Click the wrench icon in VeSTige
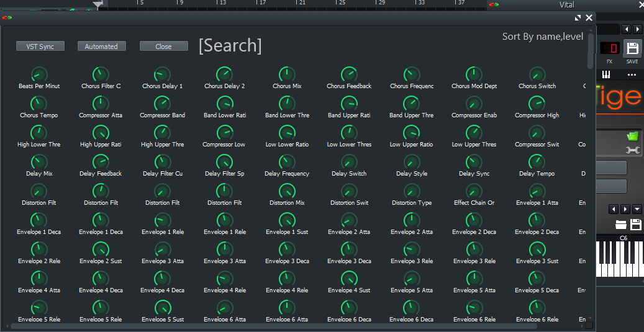 click(x=632, y=150)
